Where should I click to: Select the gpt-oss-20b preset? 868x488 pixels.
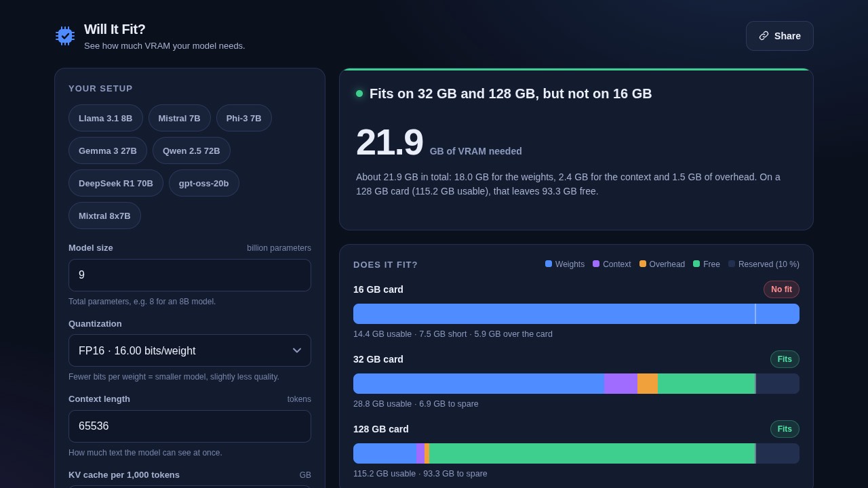click(x=204, y=183)
